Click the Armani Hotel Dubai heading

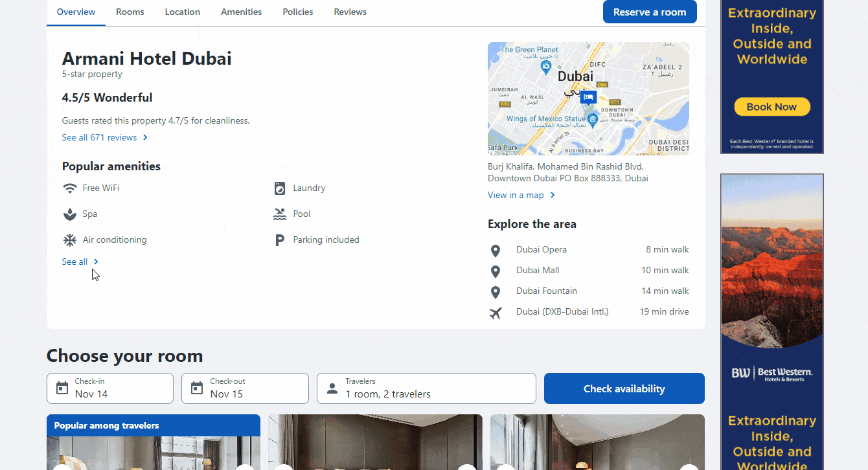point(147,58)
